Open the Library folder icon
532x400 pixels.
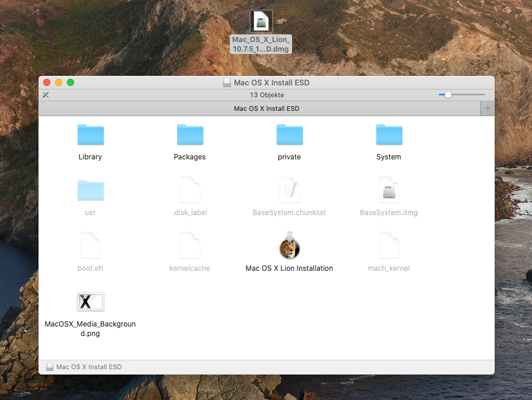[x=90, y=135]
